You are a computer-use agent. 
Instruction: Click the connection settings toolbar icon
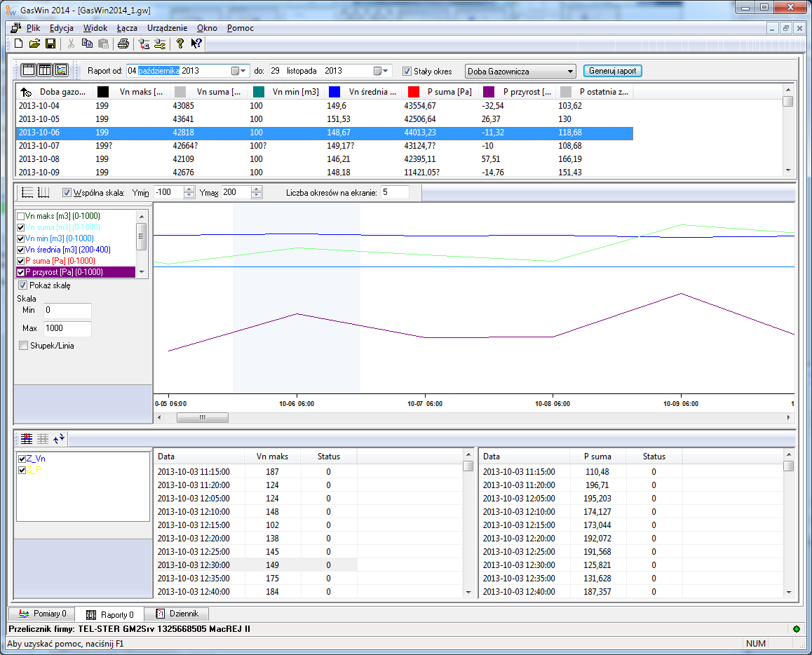pyautogui.click(x=160, y=44)
